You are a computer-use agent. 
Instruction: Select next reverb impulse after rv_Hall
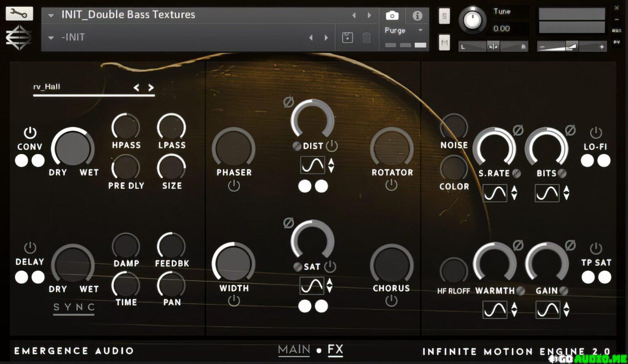(151, 88)
